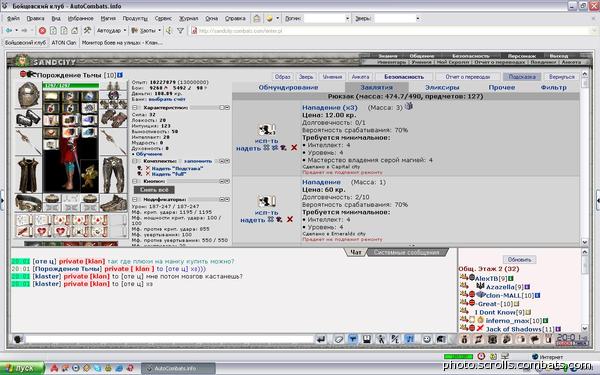600x375 pixels.
Task: Collapse the Комплекты section
Action: [135, 161]
